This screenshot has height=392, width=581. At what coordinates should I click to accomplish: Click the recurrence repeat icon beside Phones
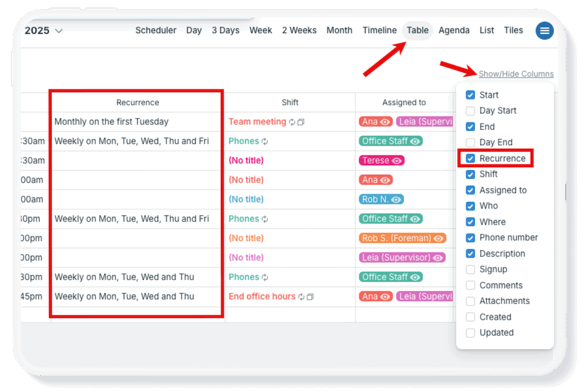264,141
